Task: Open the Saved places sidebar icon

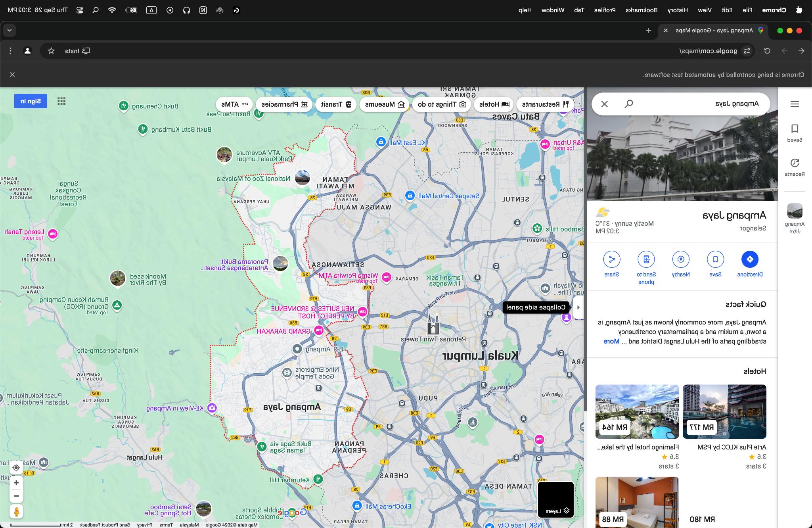Action: click(x=795, y=133)
